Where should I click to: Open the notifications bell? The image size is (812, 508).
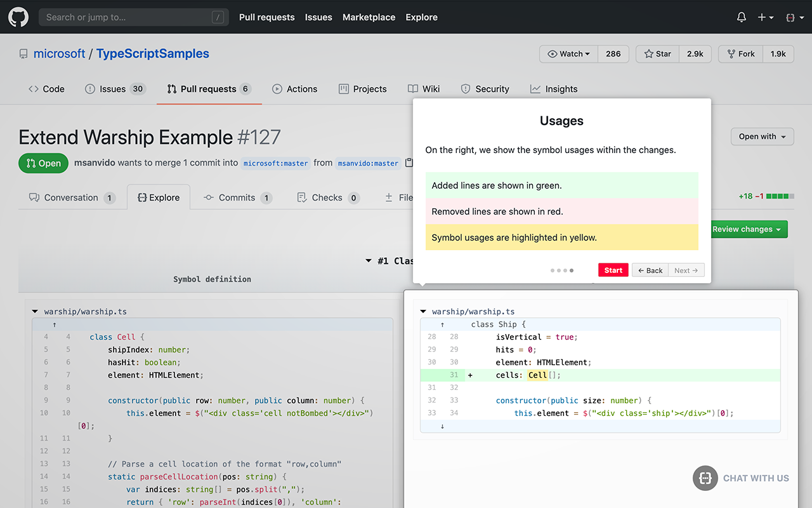click(742, 17)
